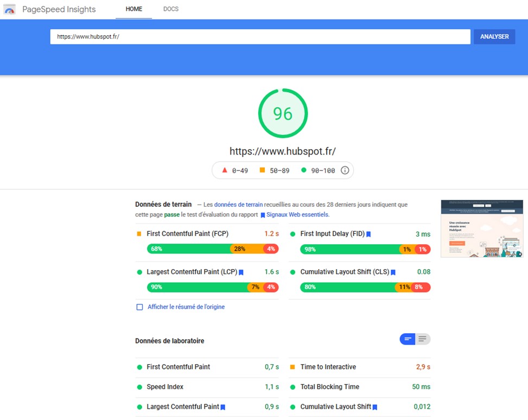The height and width of the screenshot is (420, 528).
Task: Click the ANALYSER button
Action: click(494, 37)
